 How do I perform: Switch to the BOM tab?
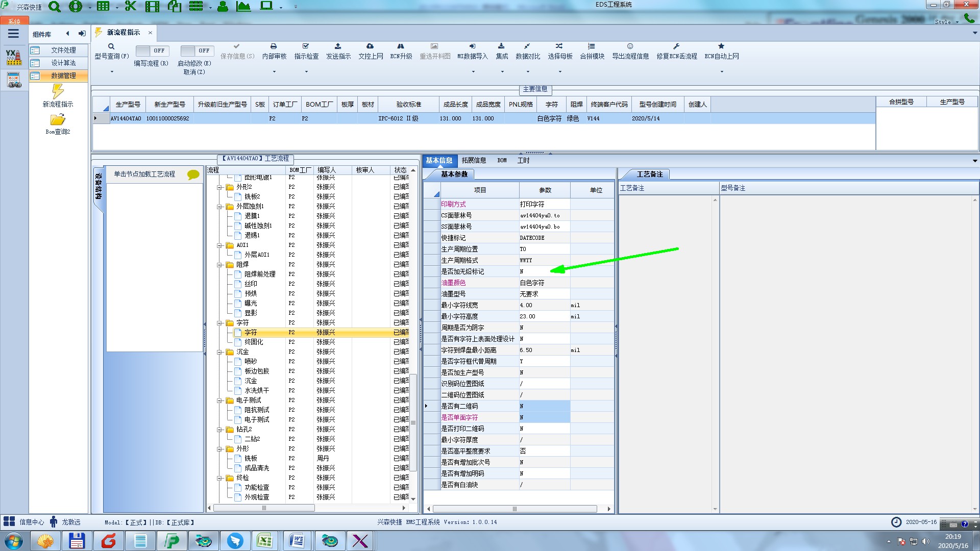point(502,160)
